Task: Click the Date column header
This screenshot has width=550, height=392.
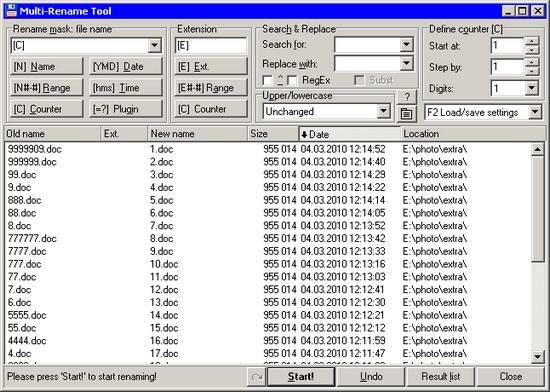Action: [x=350, y=134]
